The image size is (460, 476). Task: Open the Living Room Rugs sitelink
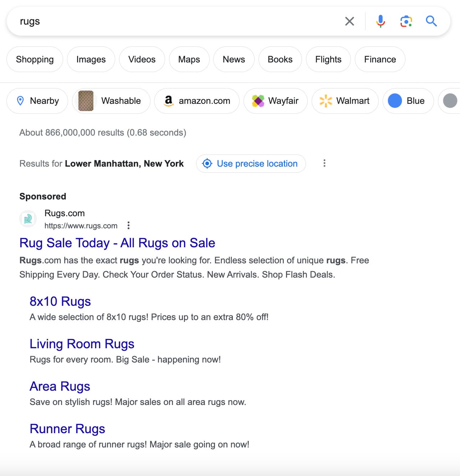82,344
